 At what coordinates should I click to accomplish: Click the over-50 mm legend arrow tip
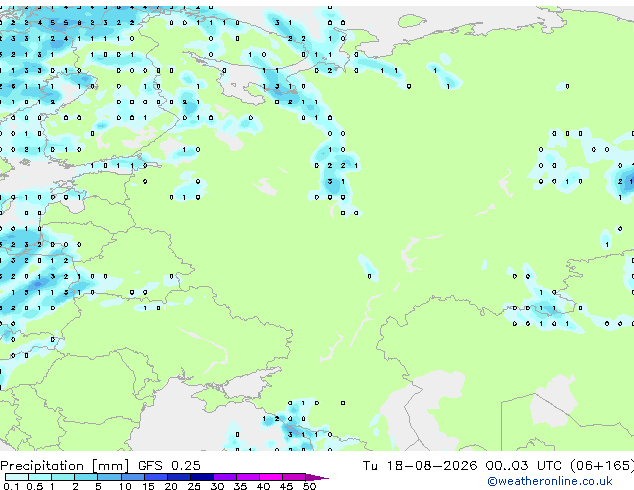317,477
